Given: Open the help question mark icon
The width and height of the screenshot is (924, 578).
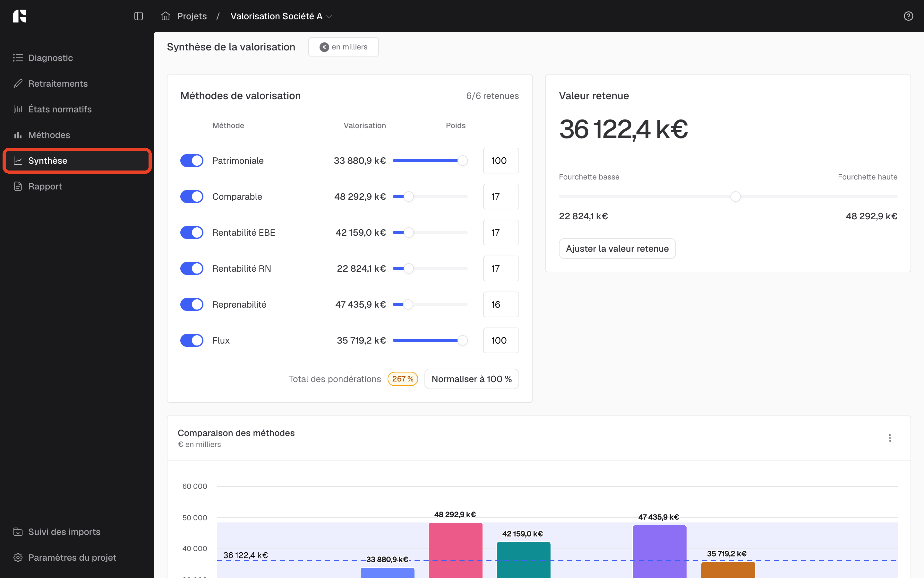Looking at the screenshot, I should [908, 16].
